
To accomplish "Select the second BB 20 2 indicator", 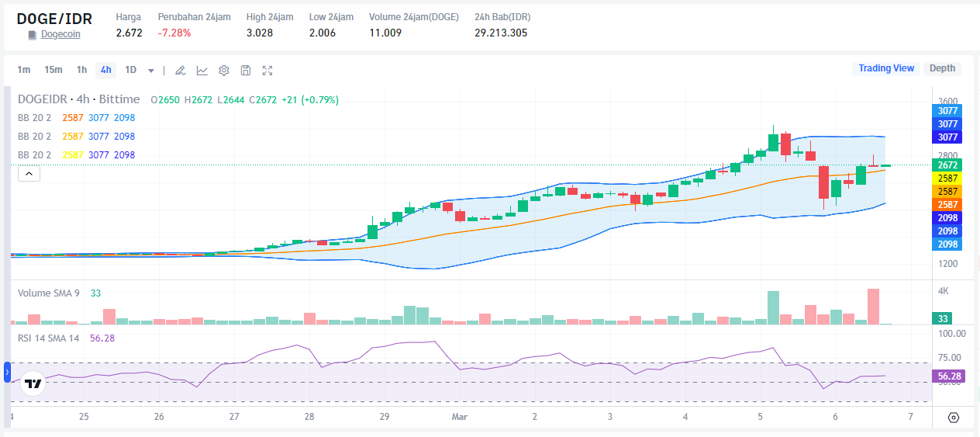I will tap(34, 137).
